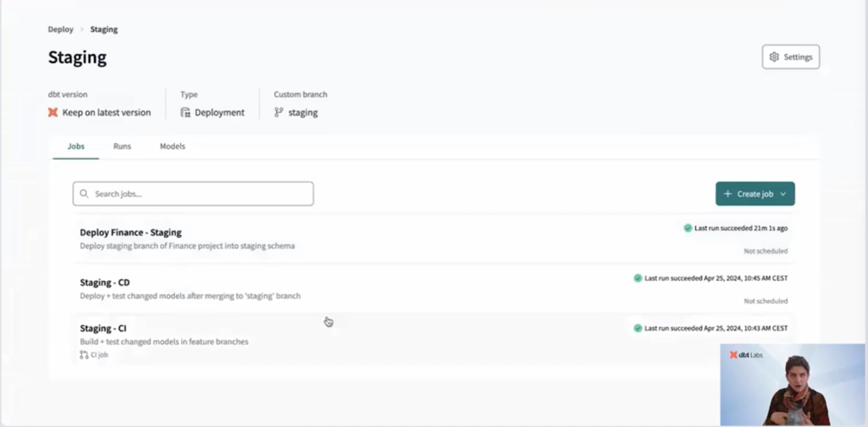Screen dimensions: 868x427
Task: Switch to the Runs tab
Action: (122, 146)
